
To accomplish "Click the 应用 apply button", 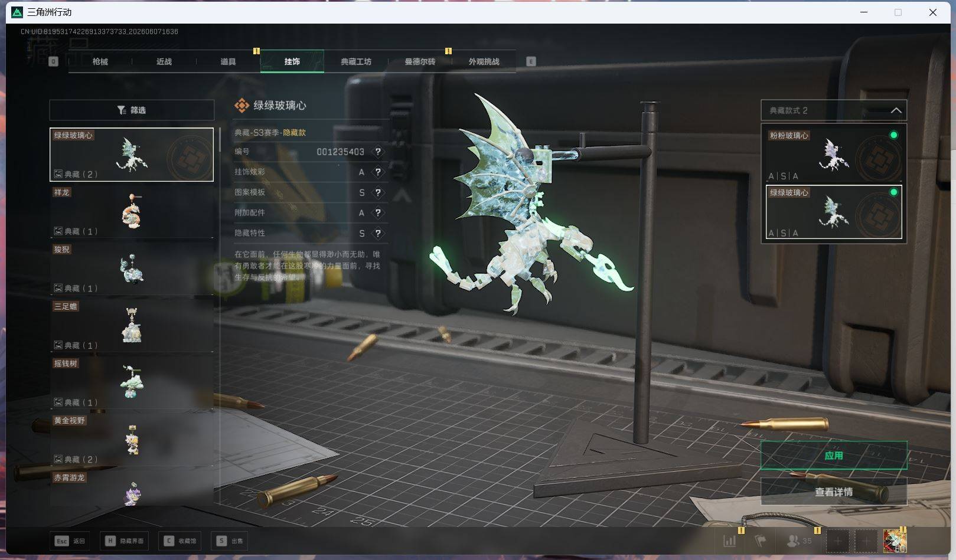I will (x=833, y=456).
